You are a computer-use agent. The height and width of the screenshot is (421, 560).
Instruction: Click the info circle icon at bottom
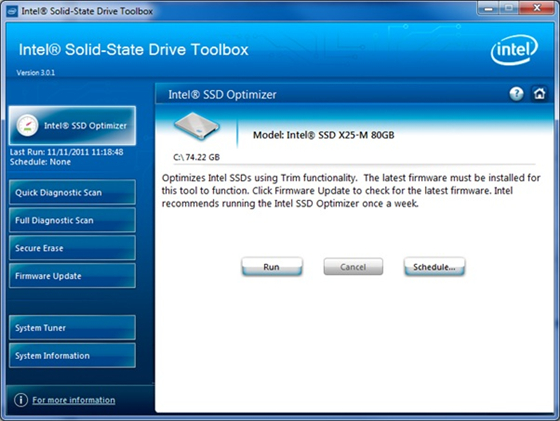(21, 400)
